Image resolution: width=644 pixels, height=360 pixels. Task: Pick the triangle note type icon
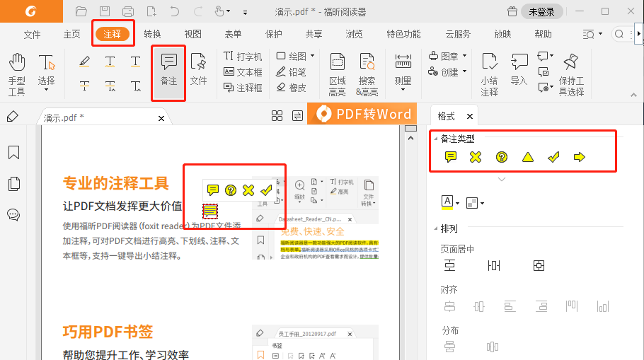(x=527, y=157)
